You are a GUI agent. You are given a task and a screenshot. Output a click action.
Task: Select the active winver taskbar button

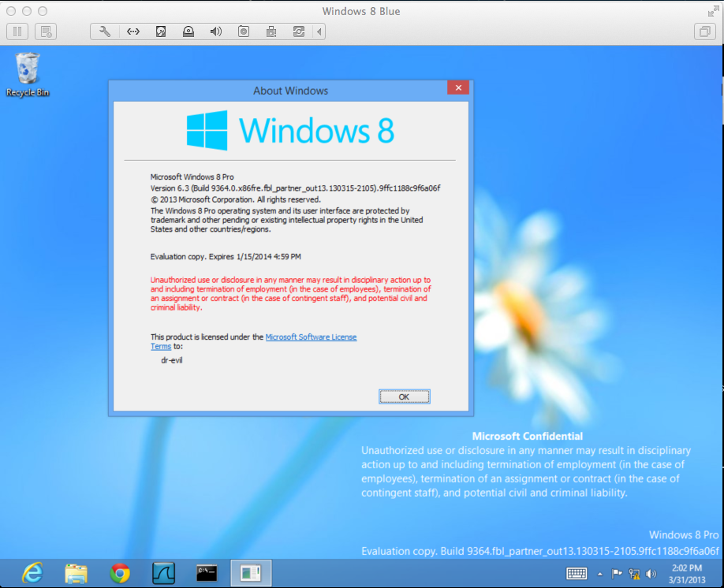pos(251,573)
